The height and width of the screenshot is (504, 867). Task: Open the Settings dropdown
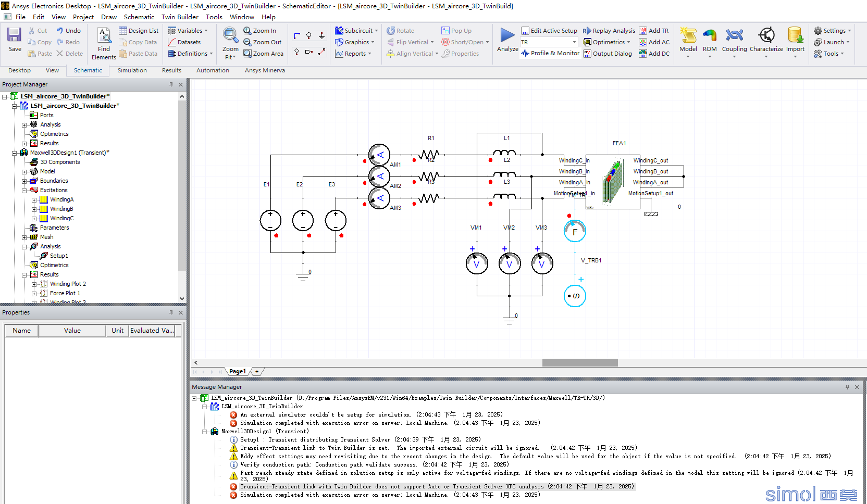[832, 31]
